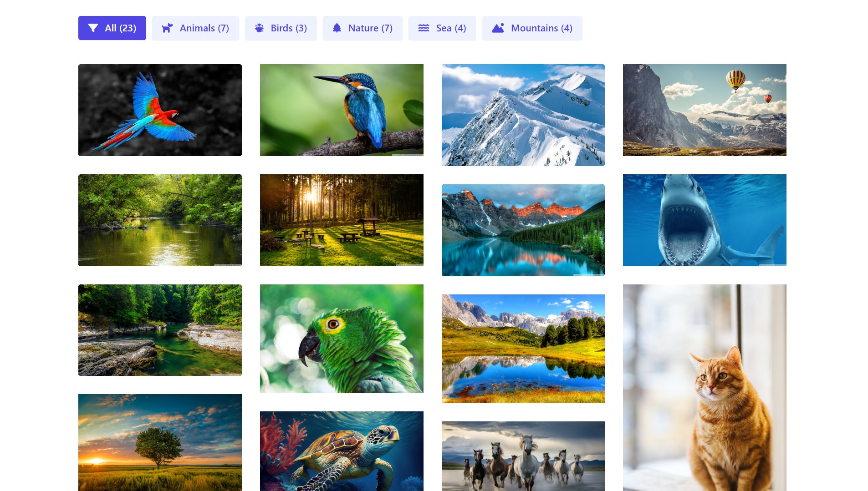Open the alpine meadow pond photo
Image resolution: width=868 pixels, height=491 pixels.
click(523, 349)
